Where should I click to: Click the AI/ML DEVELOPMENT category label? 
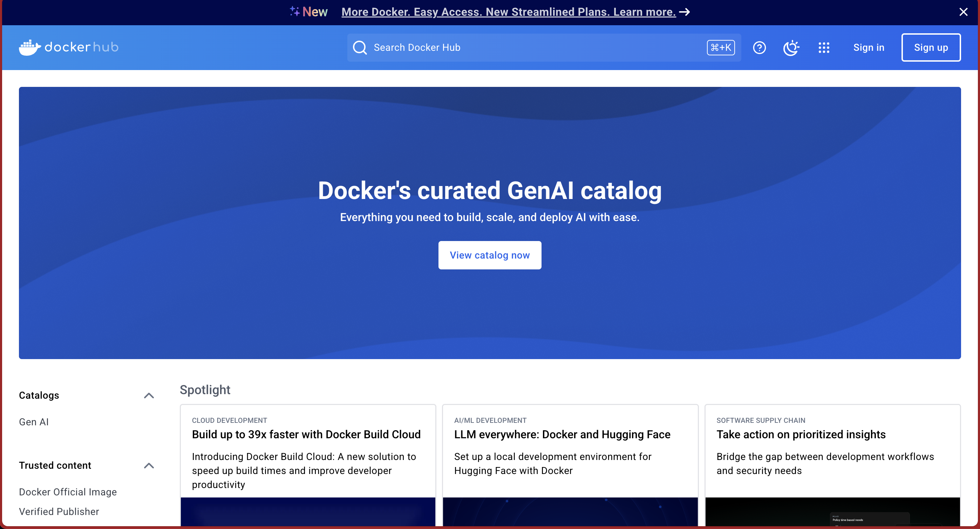(490, 420)
